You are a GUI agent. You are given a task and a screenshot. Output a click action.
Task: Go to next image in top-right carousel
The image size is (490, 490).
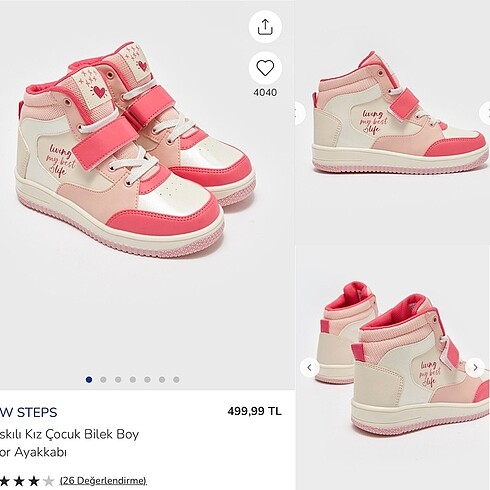[485, 113]
